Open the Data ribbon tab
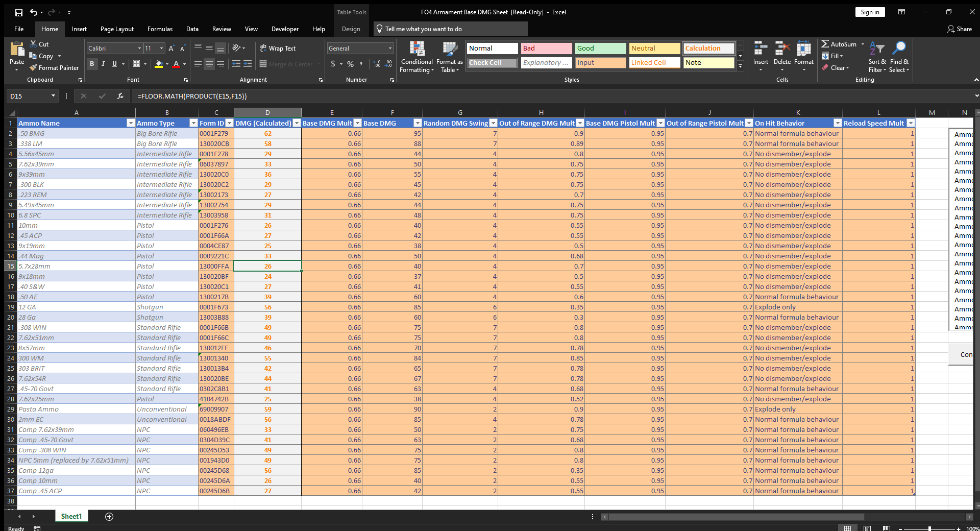Viewport: 980px width, 531px height. [x=192, y=29]
